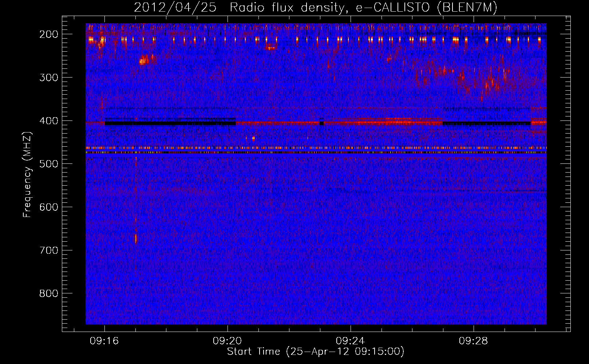
Task: Click the small red spot near 440 MHz at 09:21
Action: point(253,138)
